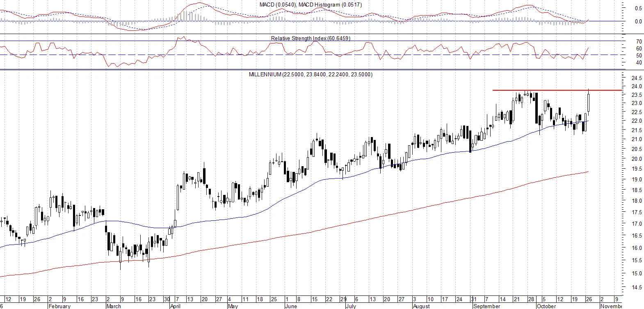Click the 19.0 price axis value
Screen dimensions: 644x309
[637, 179]
